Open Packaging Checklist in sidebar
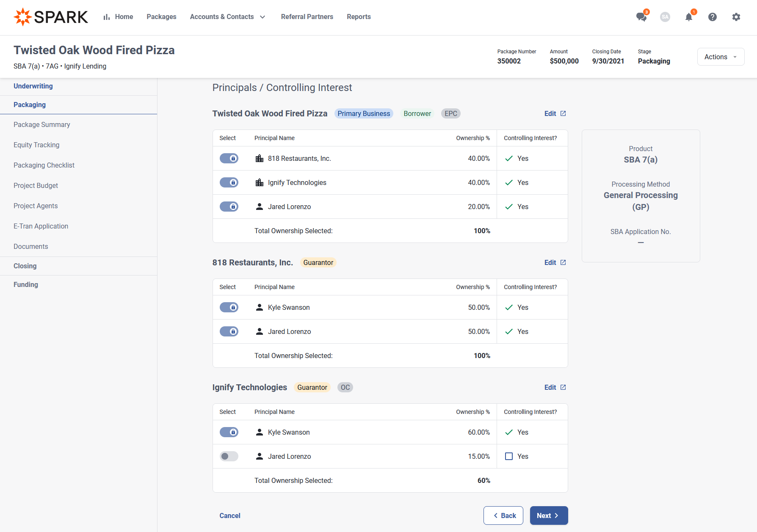This screenshot has width=757, height=532. click(44, 165)
